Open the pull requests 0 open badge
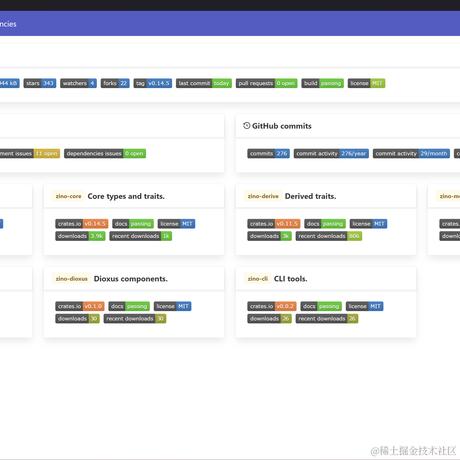The image size is (460, 460). tap(266, 83)
